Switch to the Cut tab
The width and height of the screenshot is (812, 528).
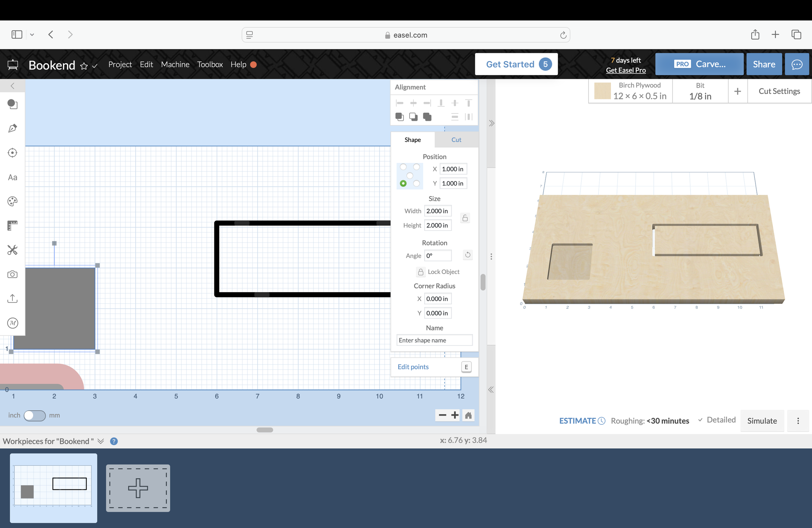456,140
